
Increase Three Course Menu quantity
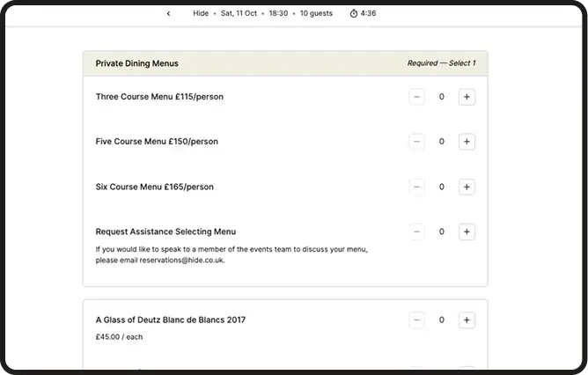click(467, 97)
